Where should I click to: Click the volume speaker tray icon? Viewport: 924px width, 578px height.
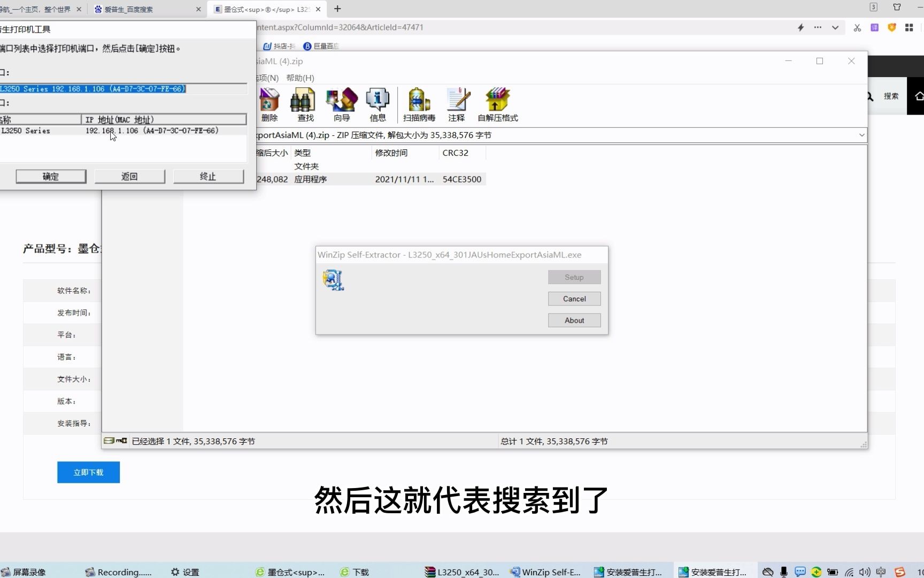(865, 572)
